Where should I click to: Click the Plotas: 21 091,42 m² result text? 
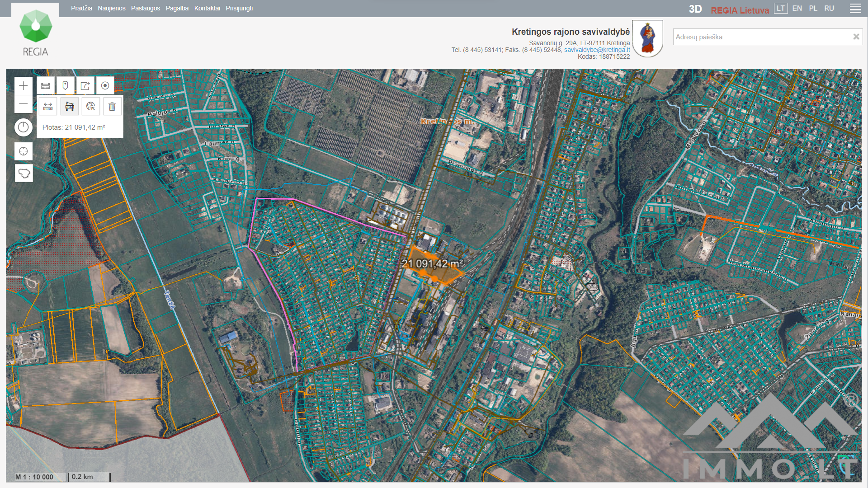click(x=74, y=127)
